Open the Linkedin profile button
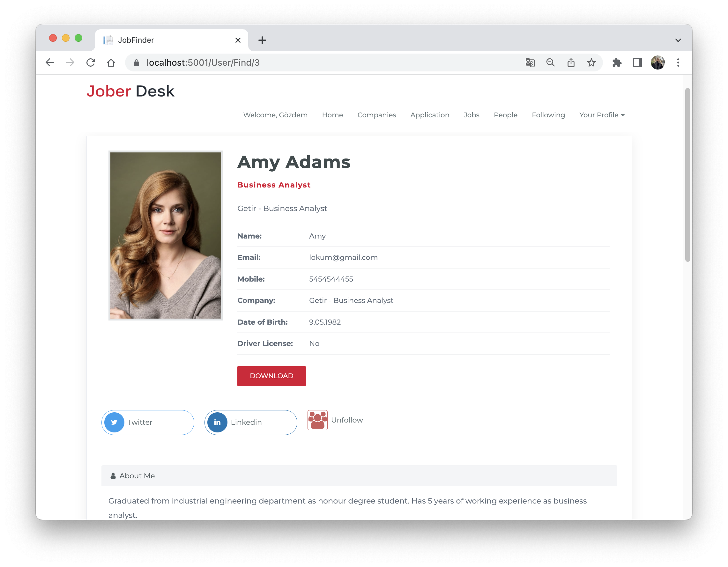The height and width of the screenshot is (567, 728). pyautogui.click(x=251, y=422)
